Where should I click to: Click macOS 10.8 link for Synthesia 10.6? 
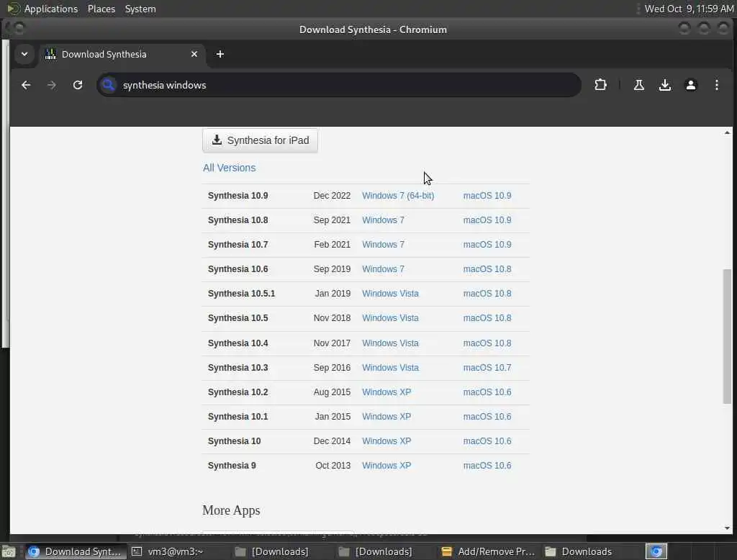coord(487,269)
